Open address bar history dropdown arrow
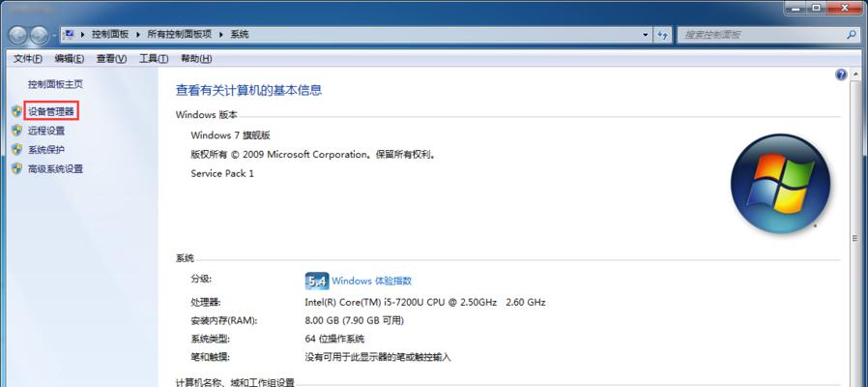 [x=646, y=35]
